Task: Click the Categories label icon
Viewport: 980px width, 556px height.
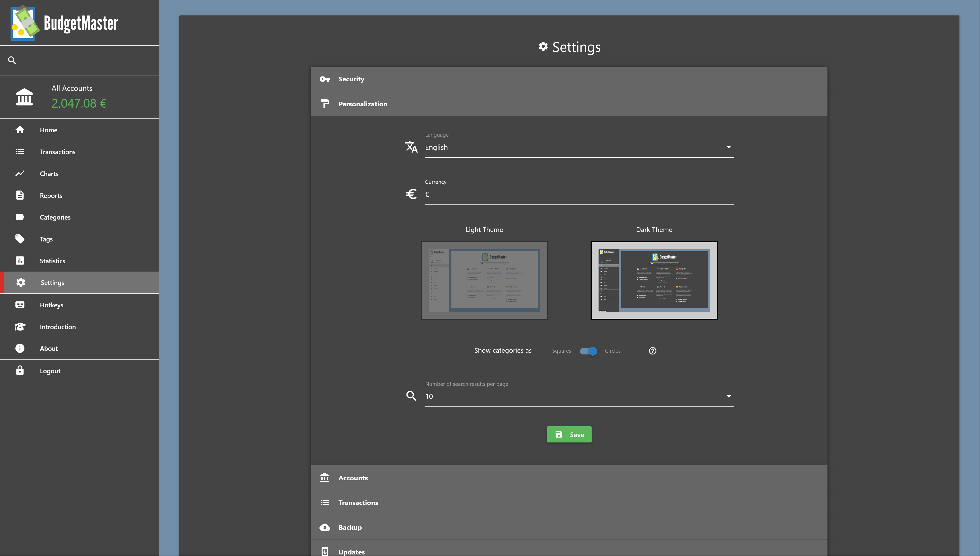Action: pyautogui.click(x=20, y=217)
